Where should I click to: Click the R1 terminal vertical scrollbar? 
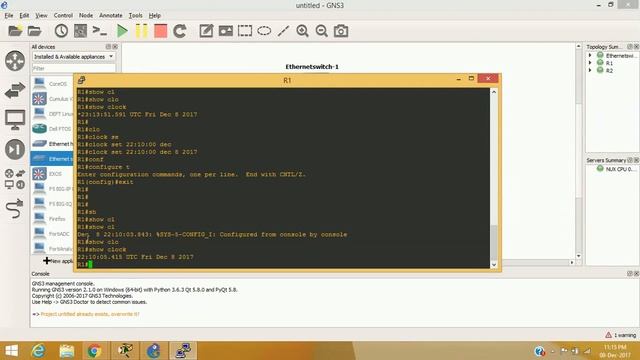[x=493, y=178]
